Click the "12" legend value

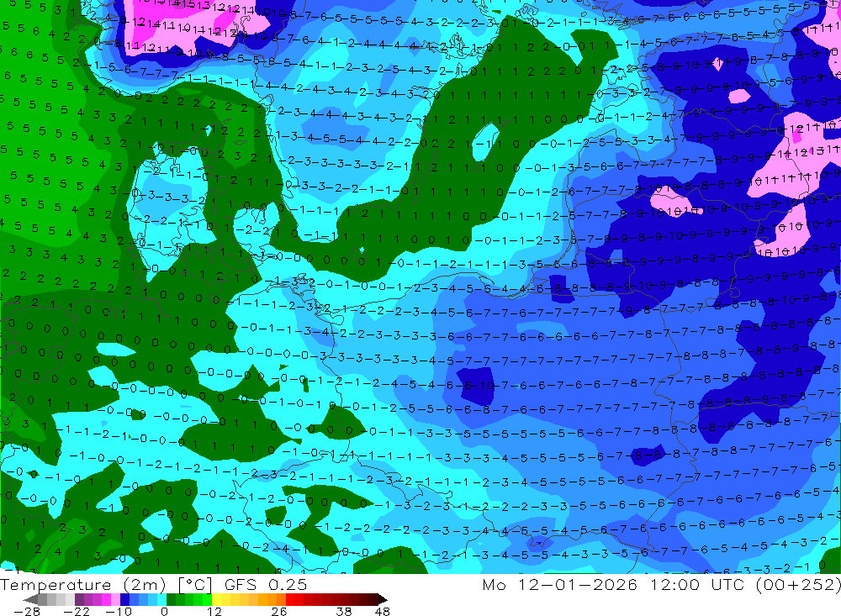point(214,611)
